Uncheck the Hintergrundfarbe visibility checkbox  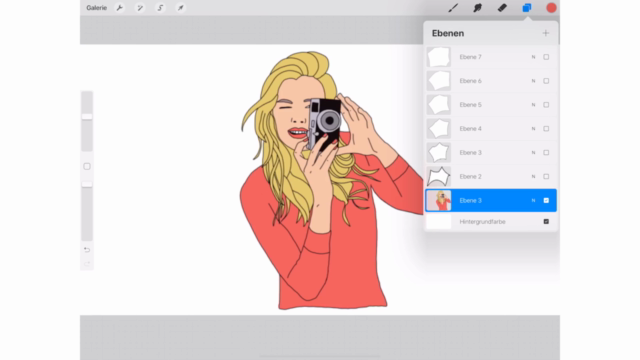tap(546, 222)
